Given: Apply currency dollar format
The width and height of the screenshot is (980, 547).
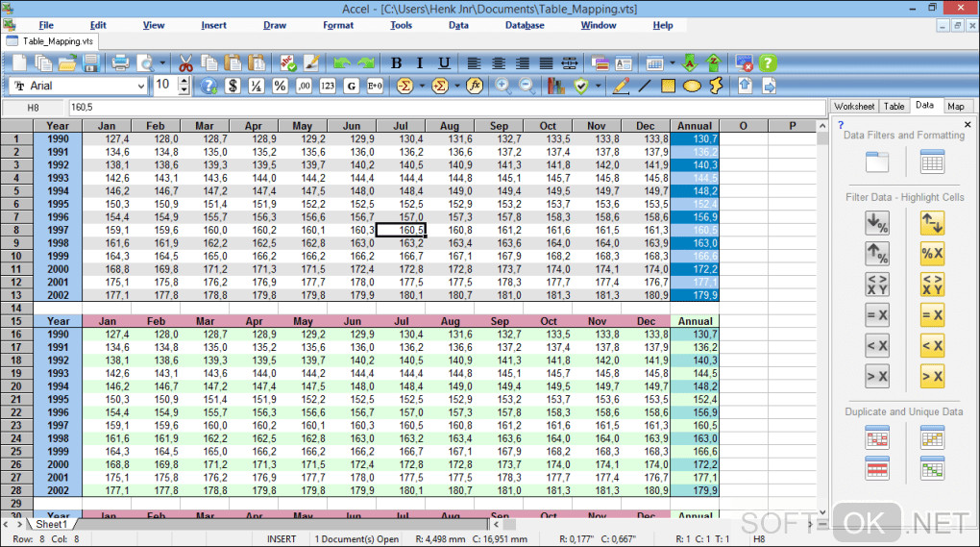Looking at the screenshot, I should pos(233,87).
